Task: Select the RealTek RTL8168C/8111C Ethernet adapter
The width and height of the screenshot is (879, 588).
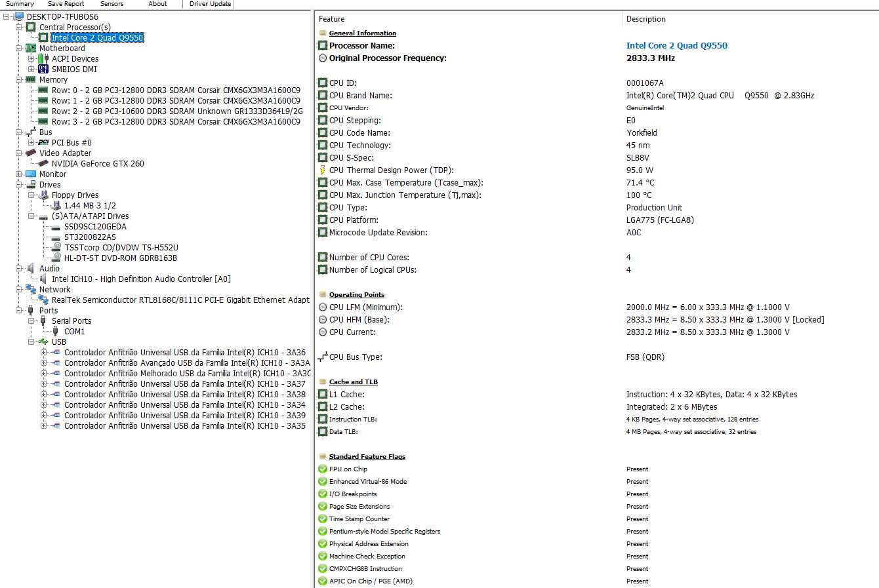Action: (x=180, y=300)
